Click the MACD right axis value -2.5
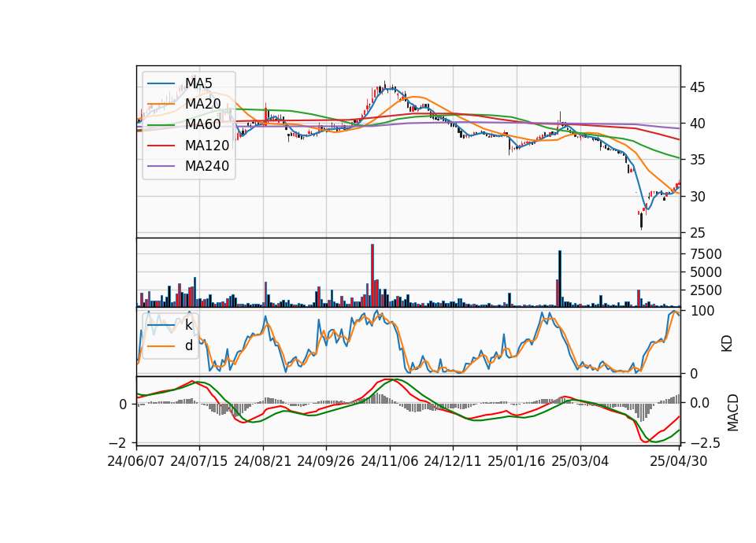Image resolution: width=756 pixels, height=543 pixels. 706,442
